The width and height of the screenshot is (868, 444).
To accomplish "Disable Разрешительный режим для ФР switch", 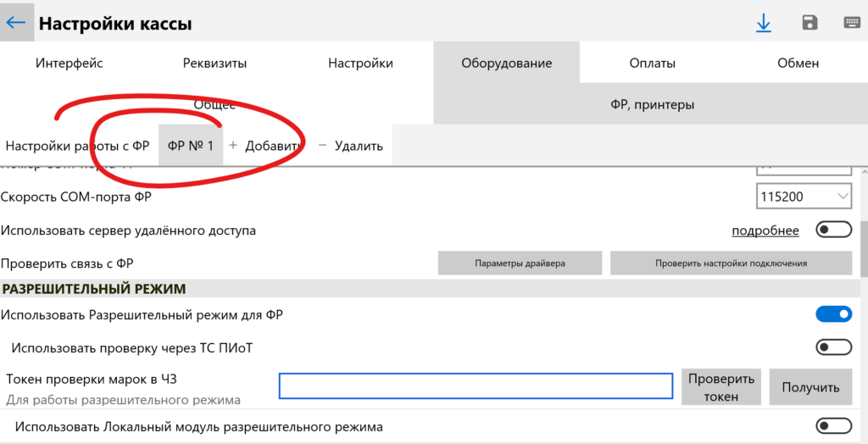I will (x=833, y=315).
